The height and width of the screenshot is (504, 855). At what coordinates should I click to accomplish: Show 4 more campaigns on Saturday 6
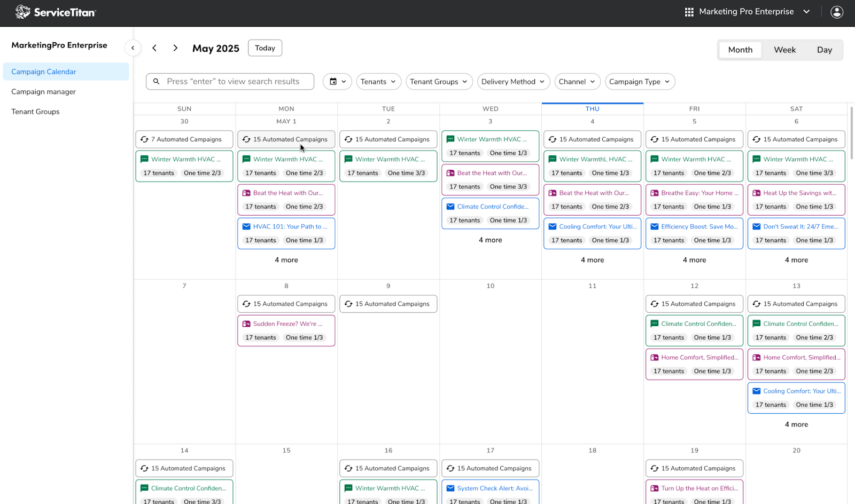(797, 260)
